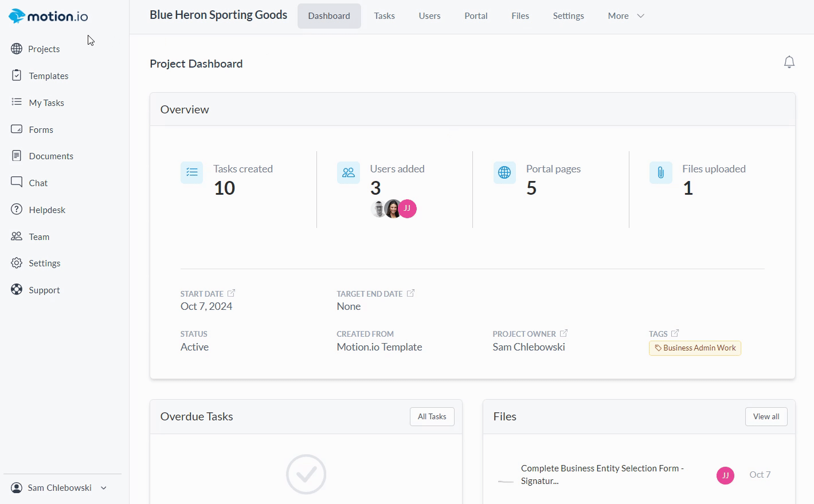Switch to the Tasks tab
The image size is (814, 504).
tap(384, 16)
